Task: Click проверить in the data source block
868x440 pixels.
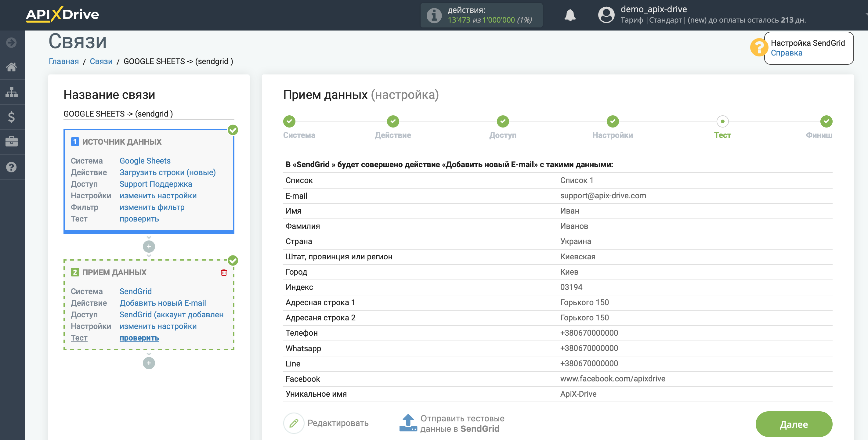Action: 139,219
